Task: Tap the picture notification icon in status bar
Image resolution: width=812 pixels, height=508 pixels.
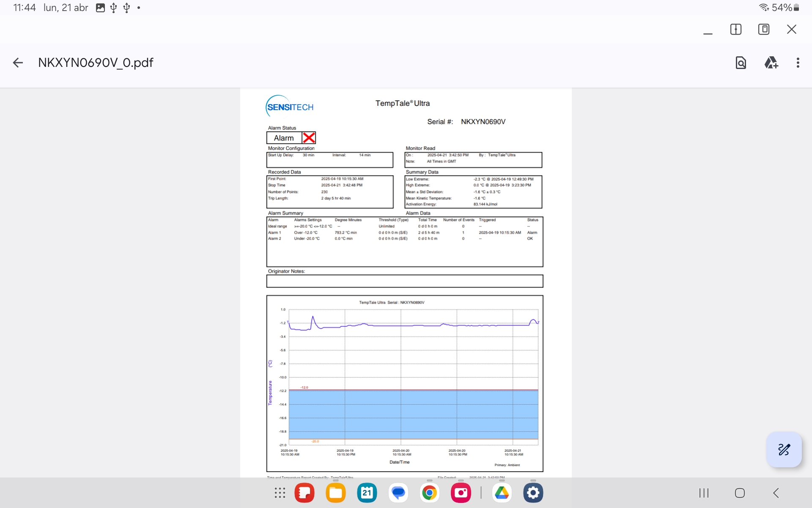Action: [100, 8]
